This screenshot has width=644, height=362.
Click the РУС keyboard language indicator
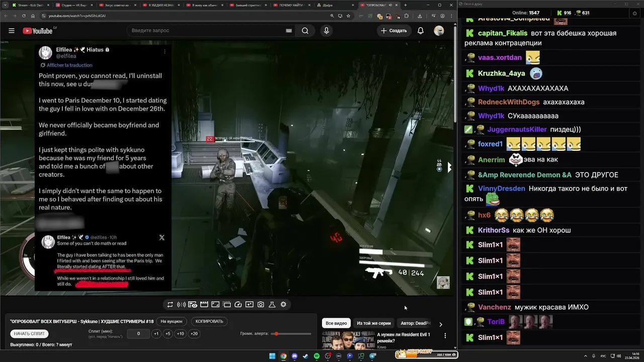point(603,356)
